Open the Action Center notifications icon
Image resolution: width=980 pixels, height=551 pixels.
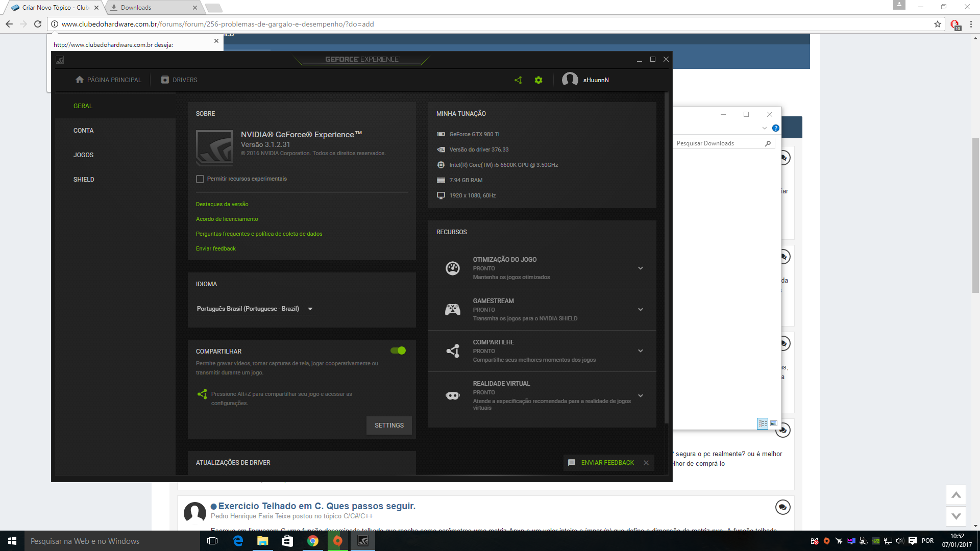tap(913, 541)
